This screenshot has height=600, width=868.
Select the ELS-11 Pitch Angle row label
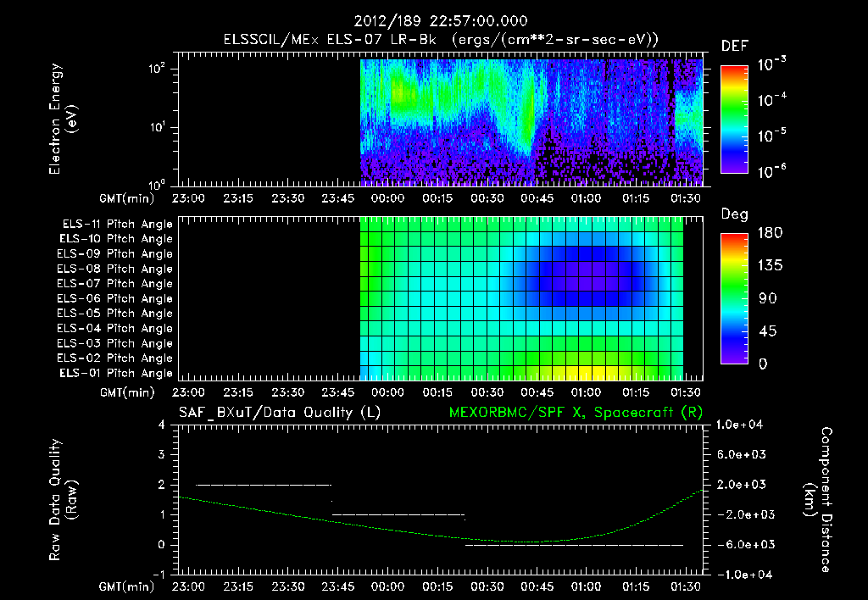click(117, 225)
